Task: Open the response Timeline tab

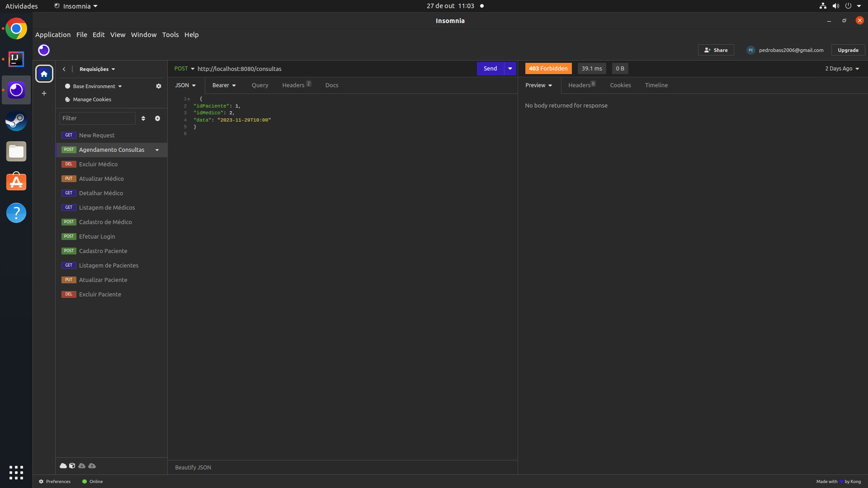Action: [x=656, y=85]
